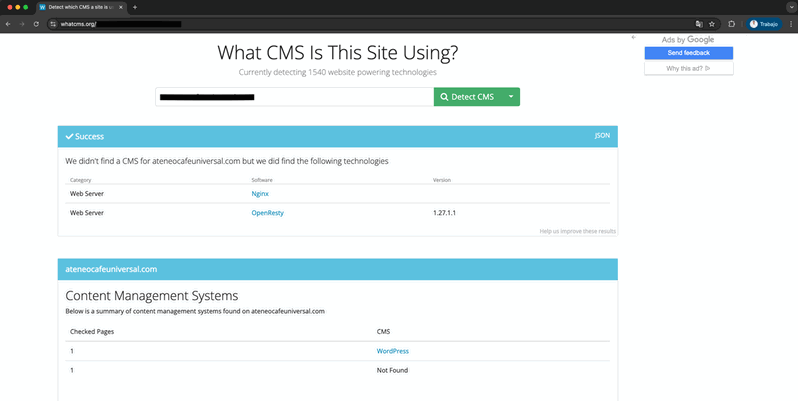Click the 'CMS' column header
This screenshot has height=401, width=798.
click(383, 332)
